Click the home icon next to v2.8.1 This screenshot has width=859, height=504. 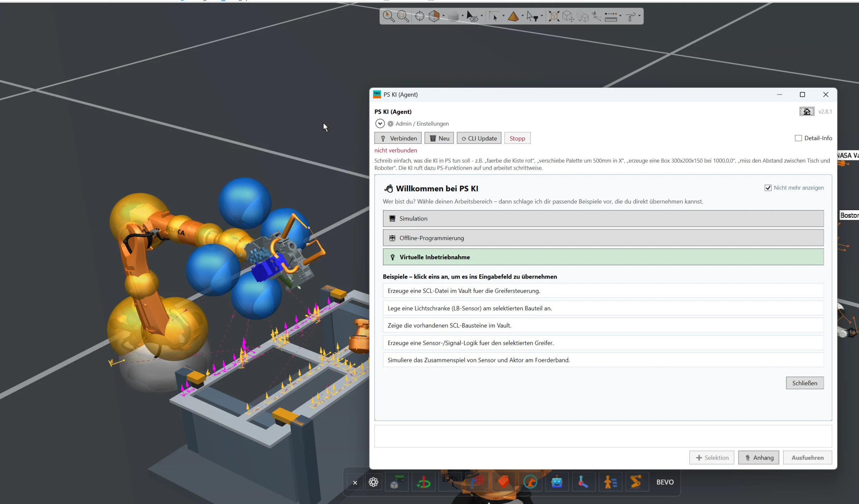[807, 111]
